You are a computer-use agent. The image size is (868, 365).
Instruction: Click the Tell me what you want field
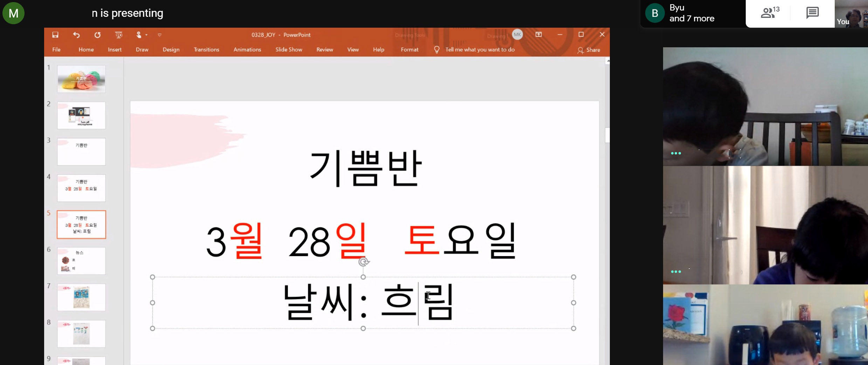pyautogui.click(x=480, y=50)
